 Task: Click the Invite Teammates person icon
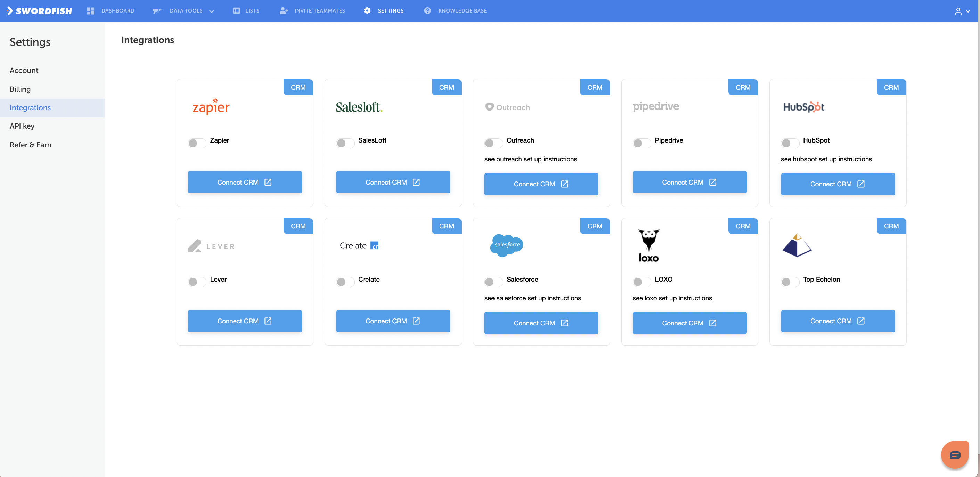tap(284, 11)
